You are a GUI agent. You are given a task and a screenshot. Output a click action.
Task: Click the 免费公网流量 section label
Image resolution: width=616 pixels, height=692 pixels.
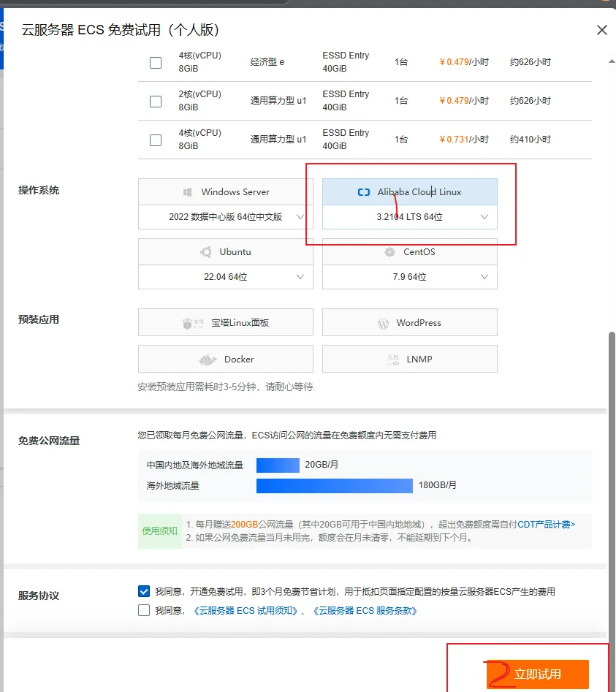click(x=49, y=441)
